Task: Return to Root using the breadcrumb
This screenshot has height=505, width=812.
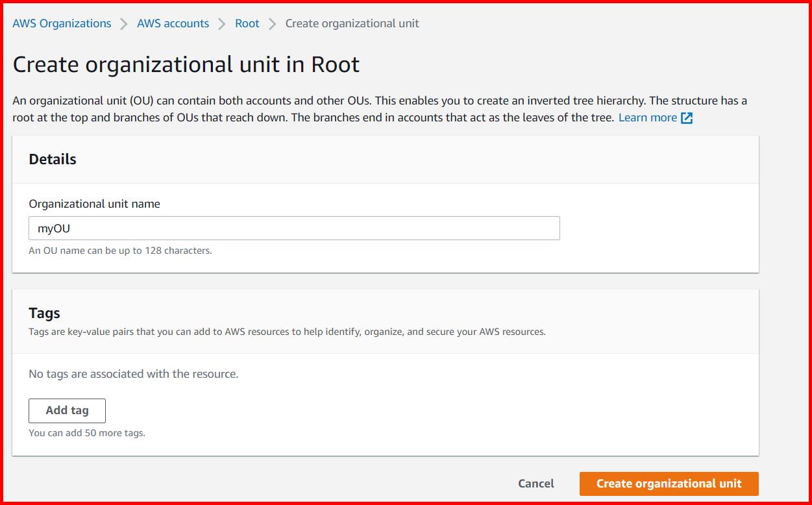Action: 247,23
